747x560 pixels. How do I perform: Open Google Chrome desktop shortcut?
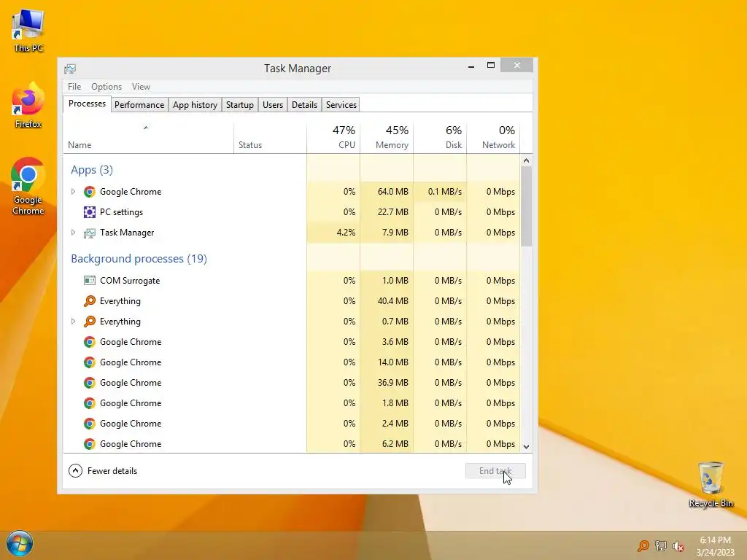pos(28,186)
